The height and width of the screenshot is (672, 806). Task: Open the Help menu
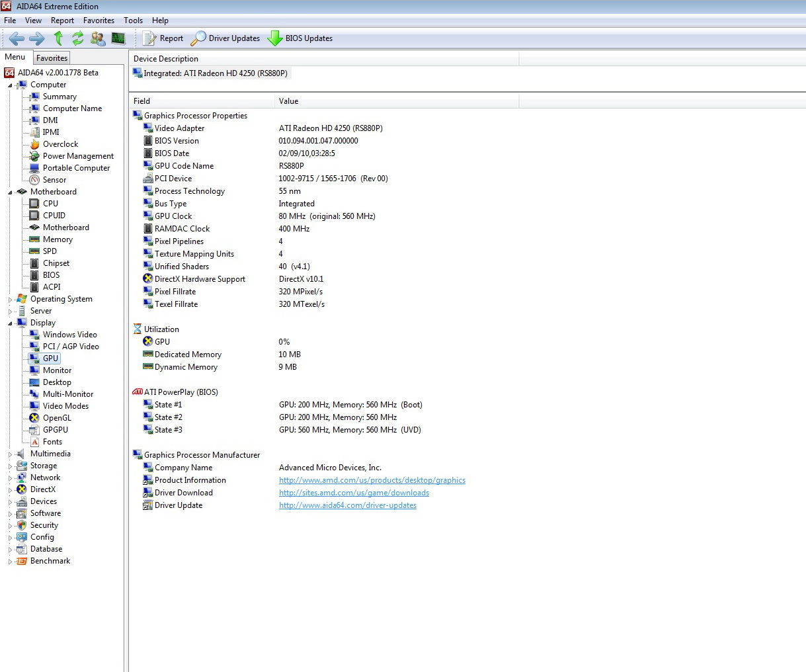click(x=160, y=21)
